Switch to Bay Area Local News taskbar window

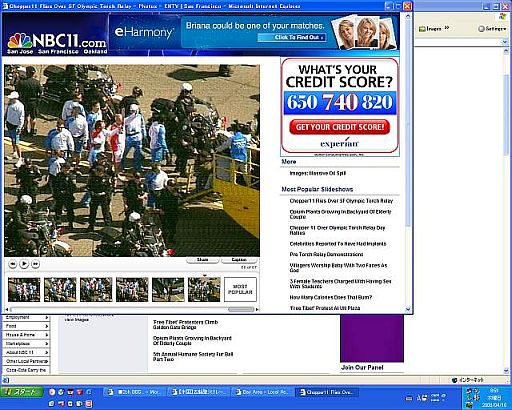(x=262, y=392)
